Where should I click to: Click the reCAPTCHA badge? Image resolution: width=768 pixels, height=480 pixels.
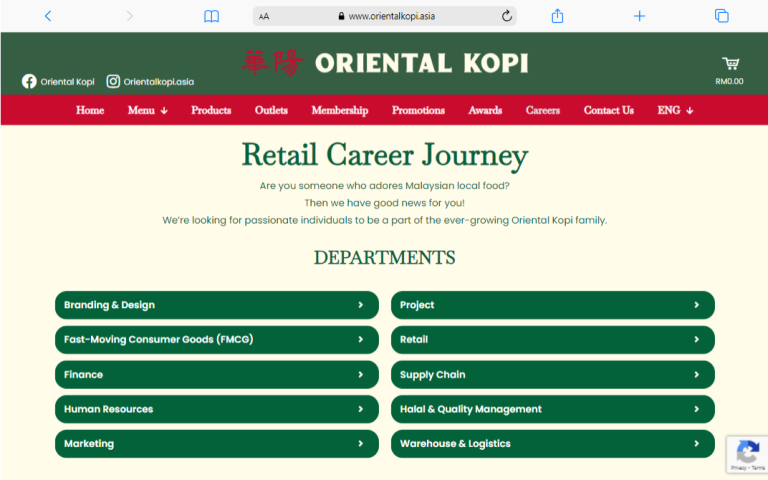pos(747,455)
